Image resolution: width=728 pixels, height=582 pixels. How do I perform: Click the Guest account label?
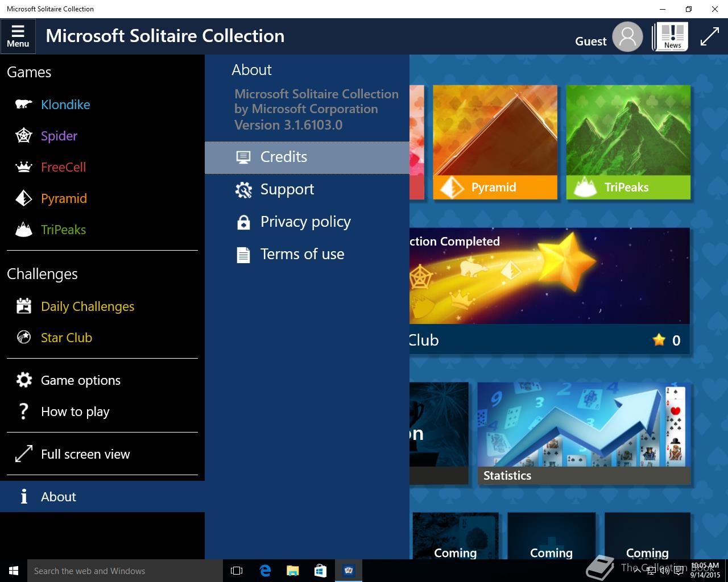point(591,41)
